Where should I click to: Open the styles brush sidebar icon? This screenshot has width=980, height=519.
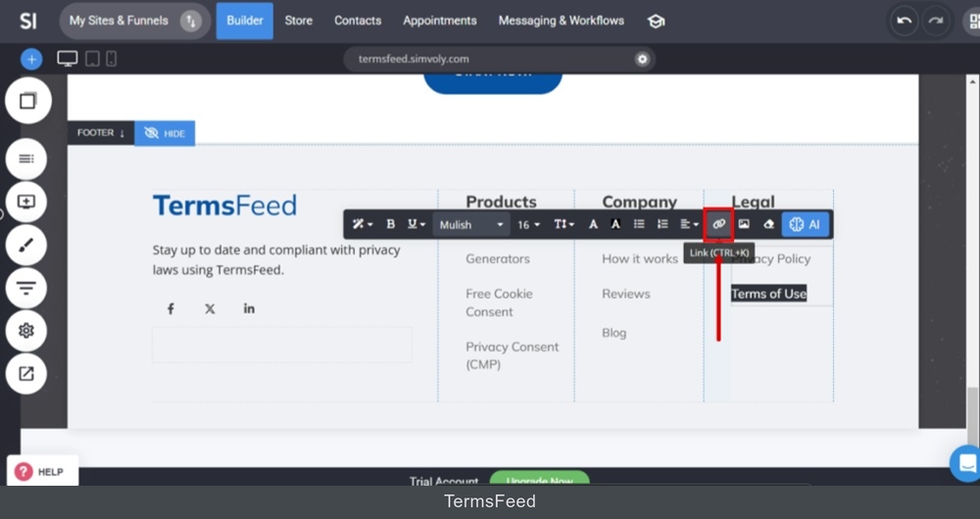[26, 245]
